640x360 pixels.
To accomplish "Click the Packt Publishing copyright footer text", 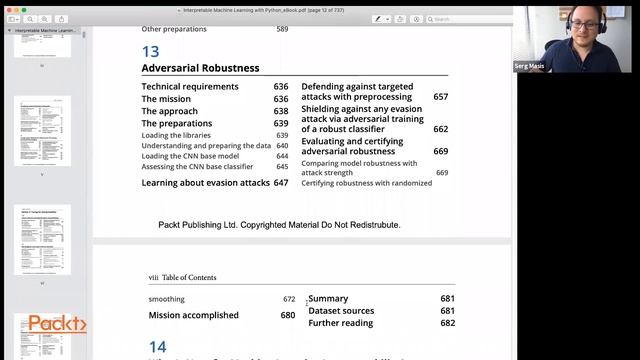I will coord(279,225).
